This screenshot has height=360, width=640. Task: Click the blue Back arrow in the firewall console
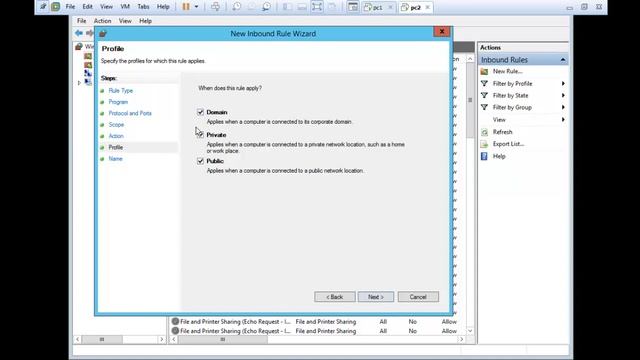click(x=79, y=33)
